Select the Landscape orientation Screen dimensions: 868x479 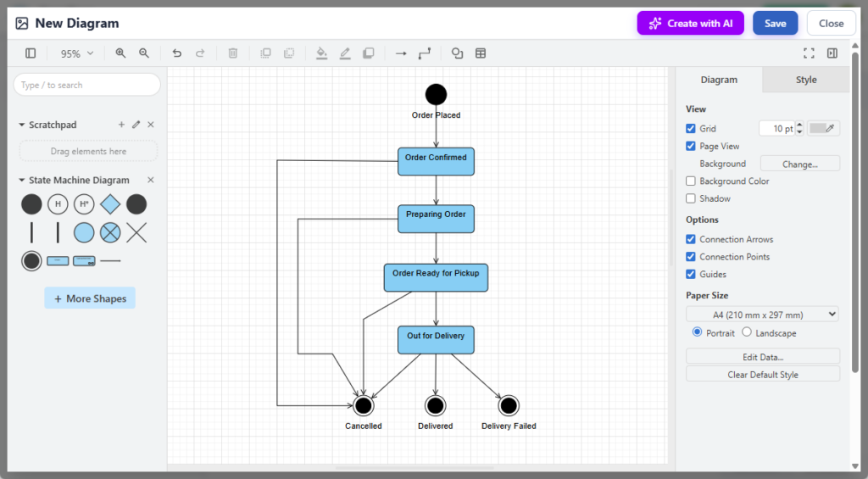(747, 332)
